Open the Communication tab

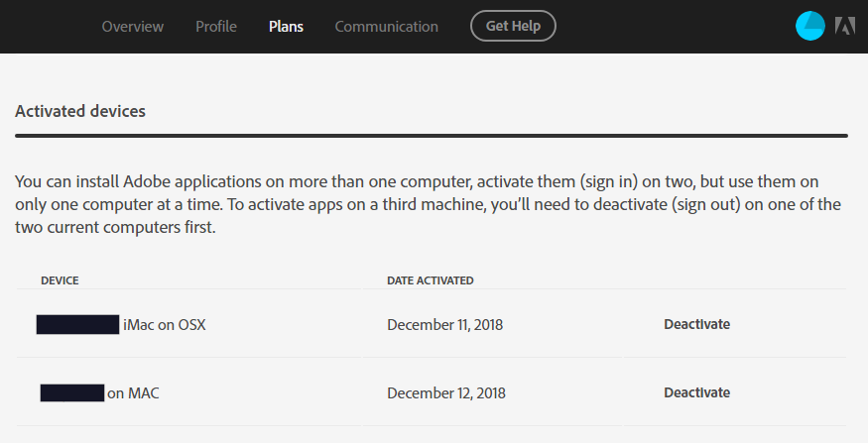387,26
